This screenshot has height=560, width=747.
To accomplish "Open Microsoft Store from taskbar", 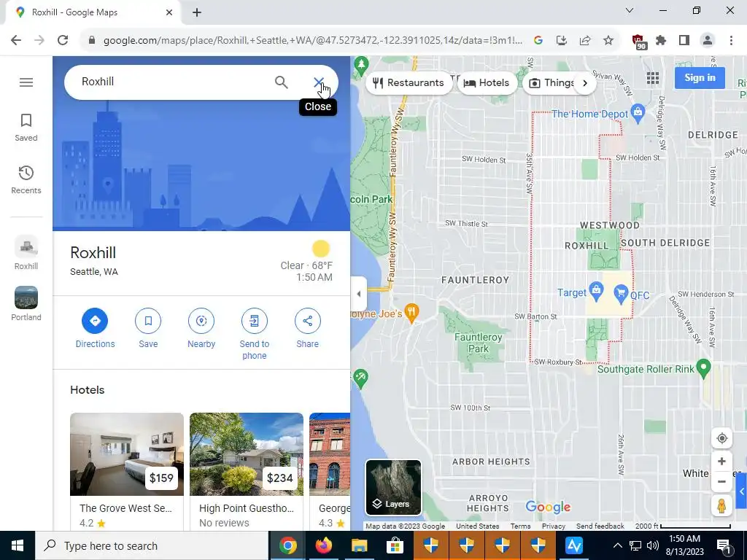I will 395,545.
